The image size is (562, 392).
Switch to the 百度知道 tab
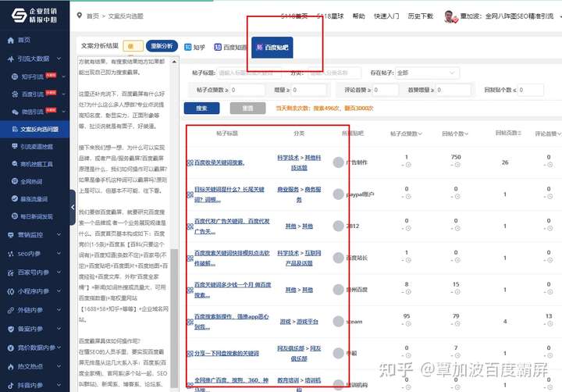[230, 48]
